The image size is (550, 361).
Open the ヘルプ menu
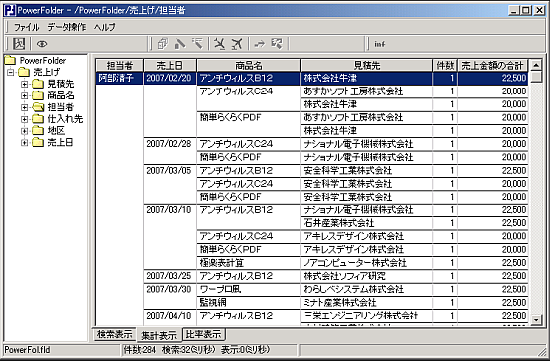[105, 27]
